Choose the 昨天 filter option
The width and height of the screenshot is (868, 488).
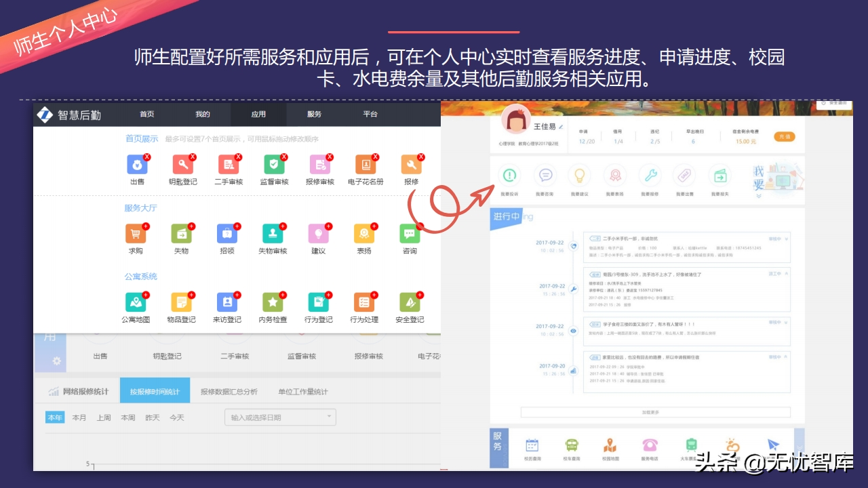coord(152,418)
